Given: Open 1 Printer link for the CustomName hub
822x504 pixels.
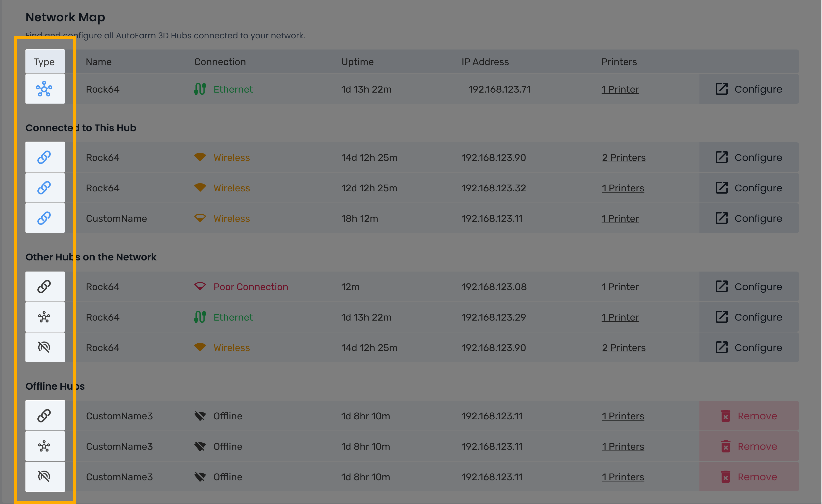Looking at the screenshot, I should (620, 218).
